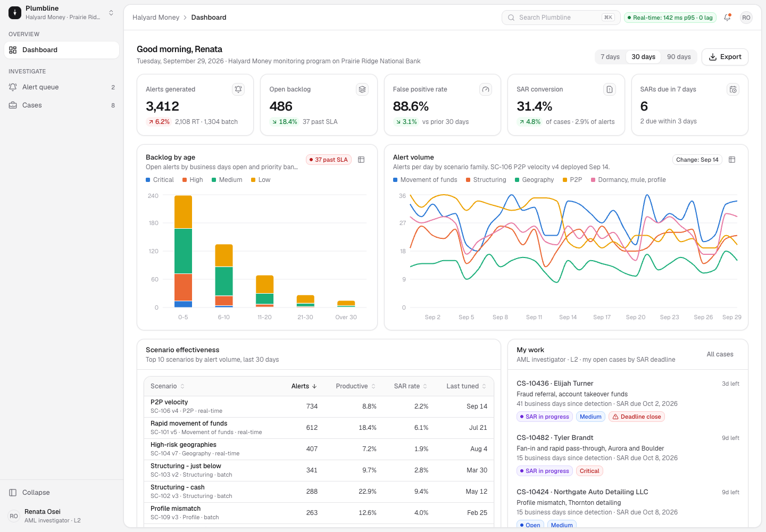766x532 pixels.
Task: Click the Low orange segment of 0-5 bar
Action: click(183, 212)
